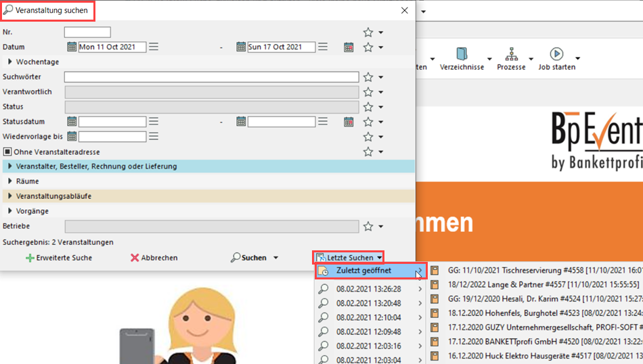Click the Erweiterte Suche button
The image size is (643, 364).
[58, 258]
